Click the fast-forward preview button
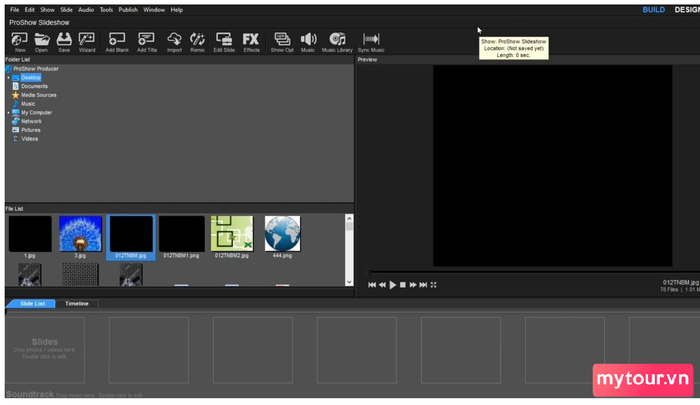The height and width of the screenshot is (405, 700). (x=413, y=285)
